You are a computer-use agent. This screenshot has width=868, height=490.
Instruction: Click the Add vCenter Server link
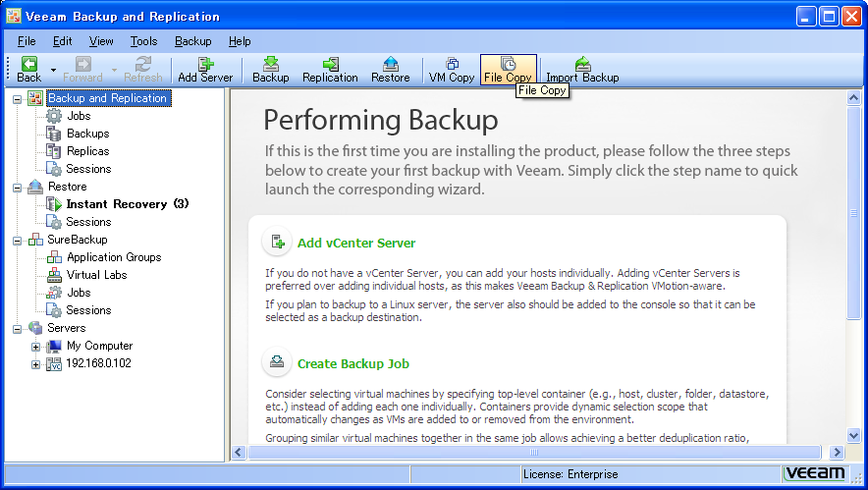coord(356,243)
